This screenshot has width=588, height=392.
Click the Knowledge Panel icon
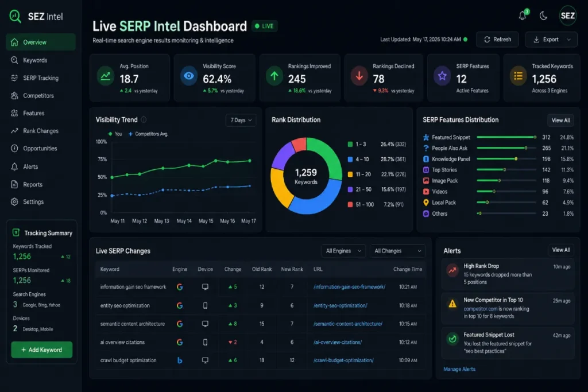coord(426,159)
